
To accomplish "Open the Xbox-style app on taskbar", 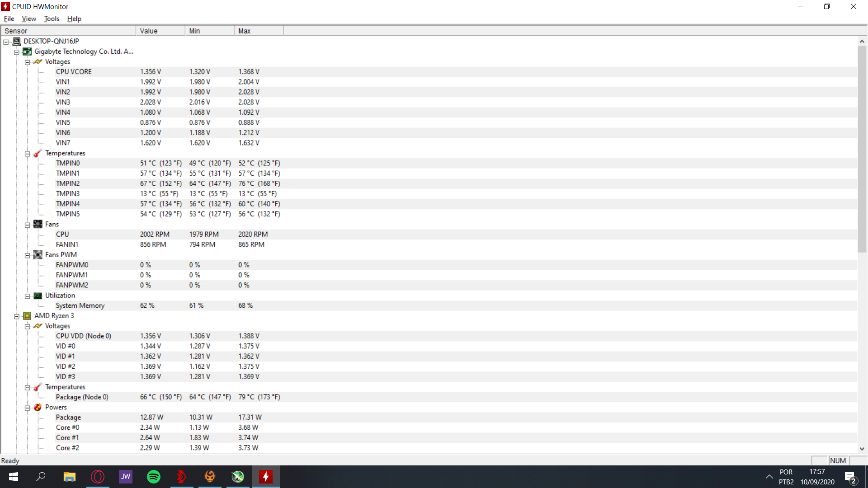I will pyautogui.click(x=238, y=477).
